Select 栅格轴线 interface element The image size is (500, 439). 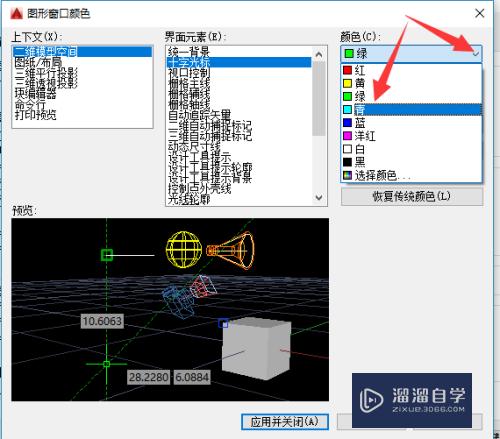click(x=239, y=104)
